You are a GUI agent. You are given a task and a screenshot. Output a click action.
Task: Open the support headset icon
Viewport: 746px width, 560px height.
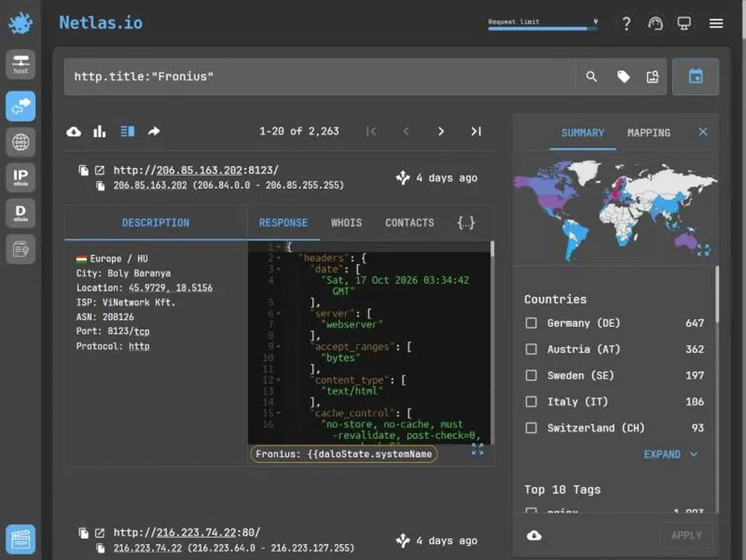[x=655, y=24]
